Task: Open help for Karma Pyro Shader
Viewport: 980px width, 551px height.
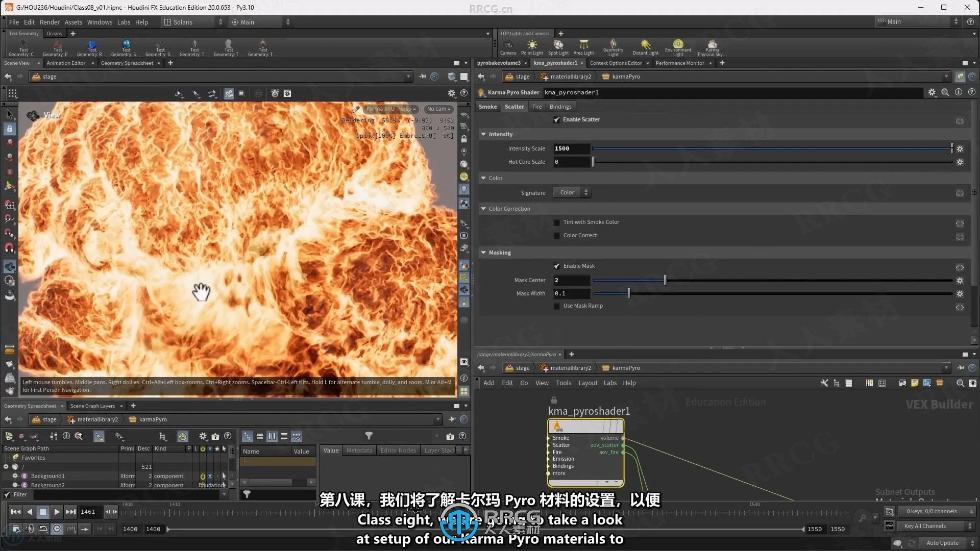Action: [x=972, y=92]
